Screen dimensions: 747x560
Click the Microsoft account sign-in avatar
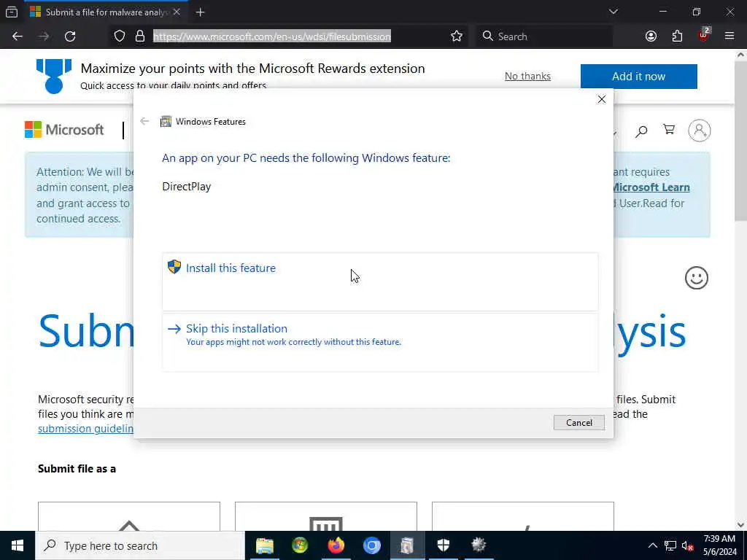[x=700, y=131]
